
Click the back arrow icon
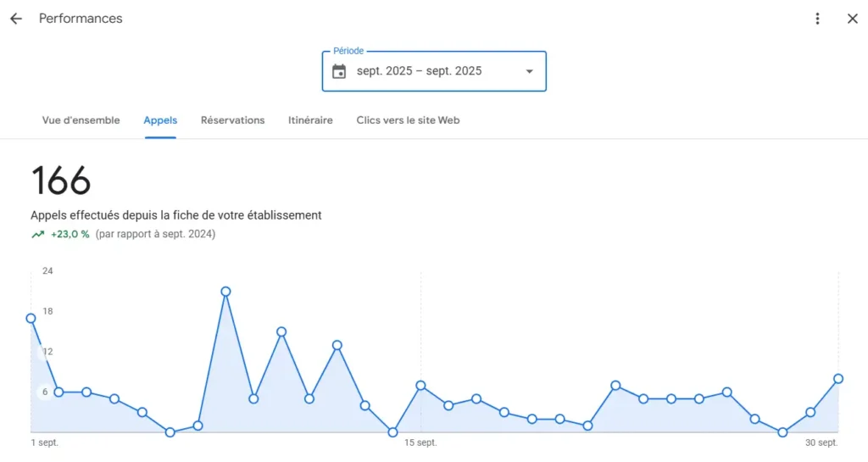[16, 19]
